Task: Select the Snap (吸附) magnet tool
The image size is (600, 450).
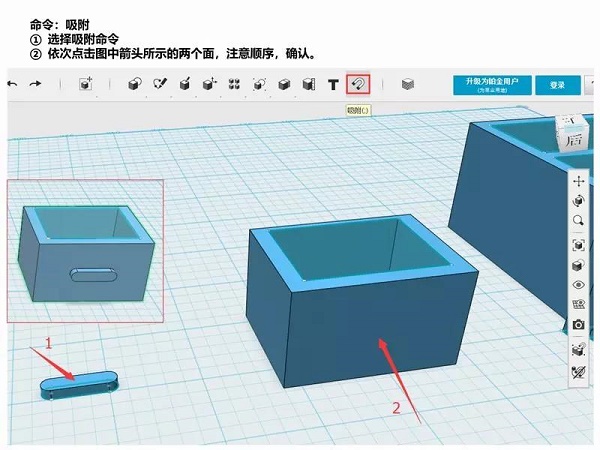Action: click(358, 85)
